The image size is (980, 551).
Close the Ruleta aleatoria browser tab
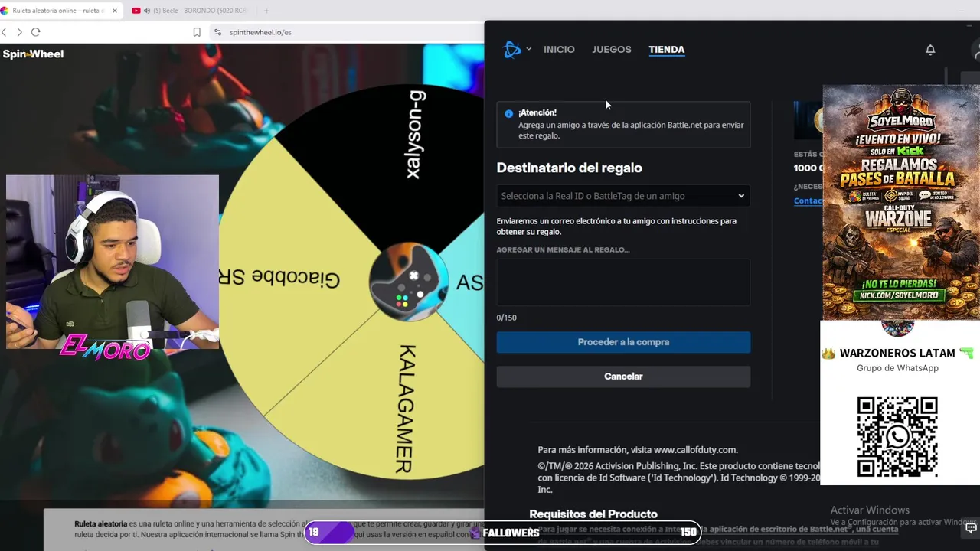(x=115, y=11)
